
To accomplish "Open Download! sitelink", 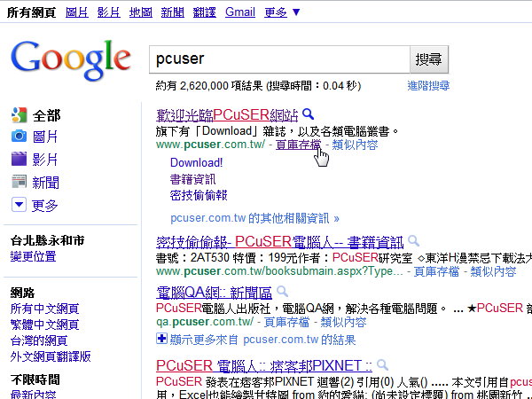I will (197, 162).
